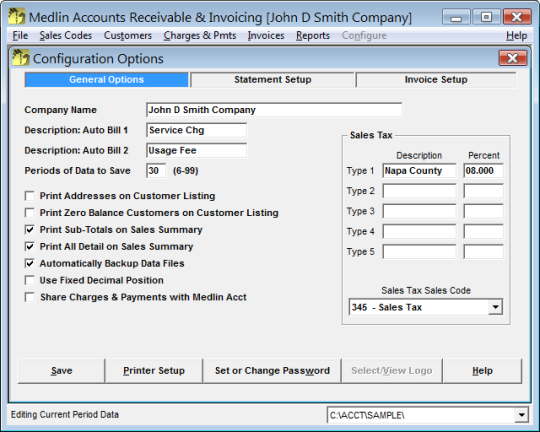Click Set or Change Password

coord(272,371)
